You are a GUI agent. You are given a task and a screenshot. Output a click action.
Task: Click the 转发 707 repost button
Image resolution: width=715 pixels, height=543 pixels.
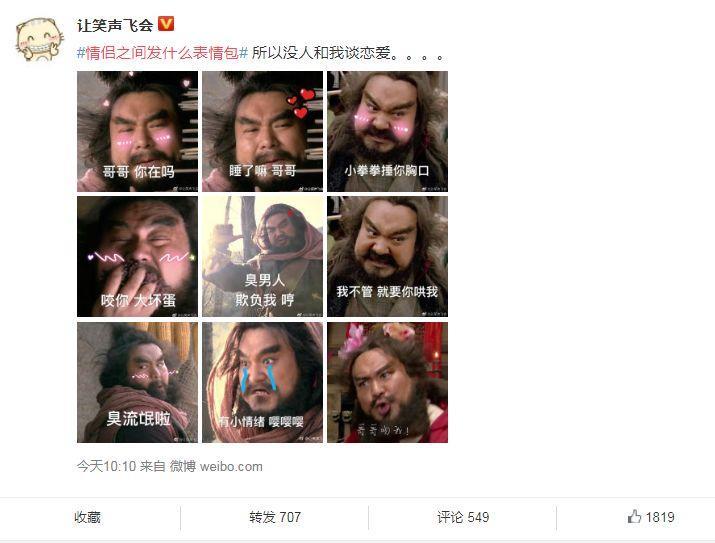(275, 517)
